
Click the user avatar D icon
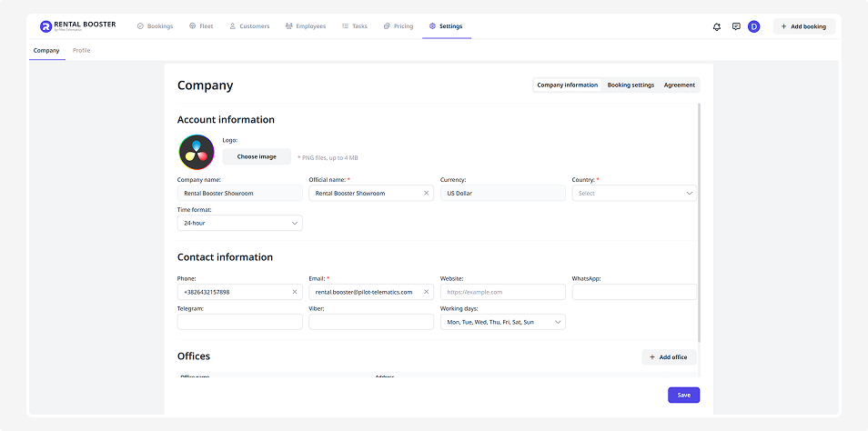(753, 26)
